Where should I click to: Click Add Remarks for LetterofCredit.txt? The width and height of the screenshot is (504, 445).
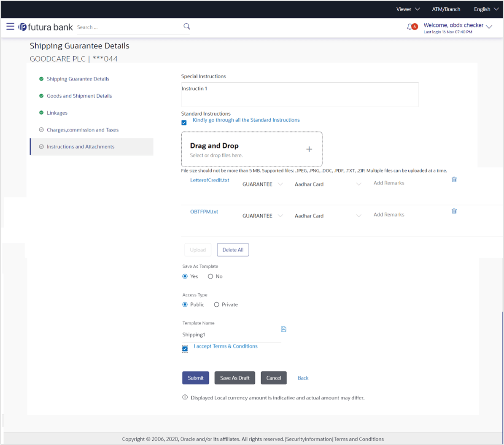coord(389,183)
